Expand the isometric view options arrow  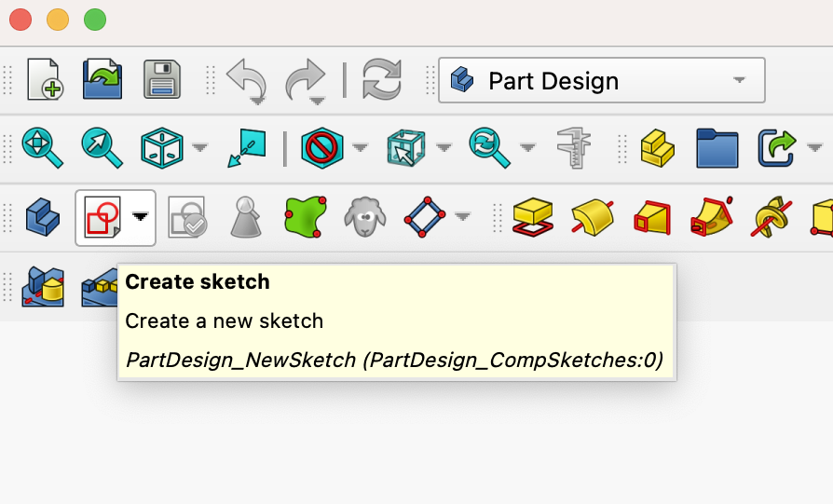pyautogui.click(x=199, y=147)
